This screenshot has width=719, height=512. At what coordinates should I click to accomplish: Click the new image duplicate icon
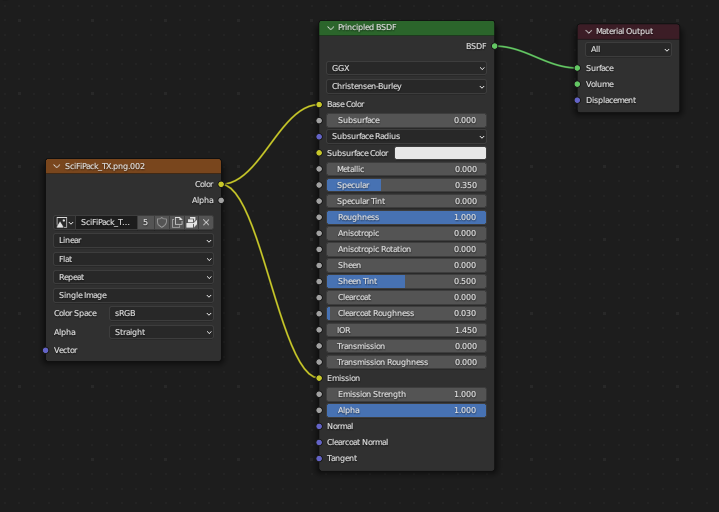coord(177,222)
